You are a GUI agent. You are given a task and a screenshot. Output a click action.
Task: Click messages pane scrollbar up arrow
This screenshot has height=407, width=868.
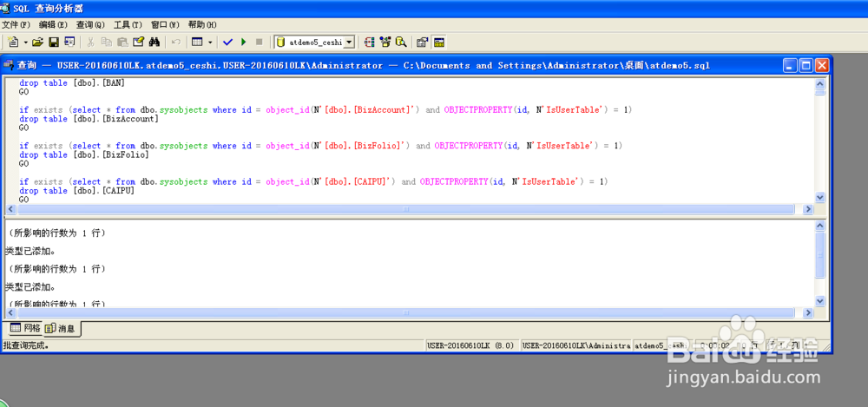coord(820,226)
